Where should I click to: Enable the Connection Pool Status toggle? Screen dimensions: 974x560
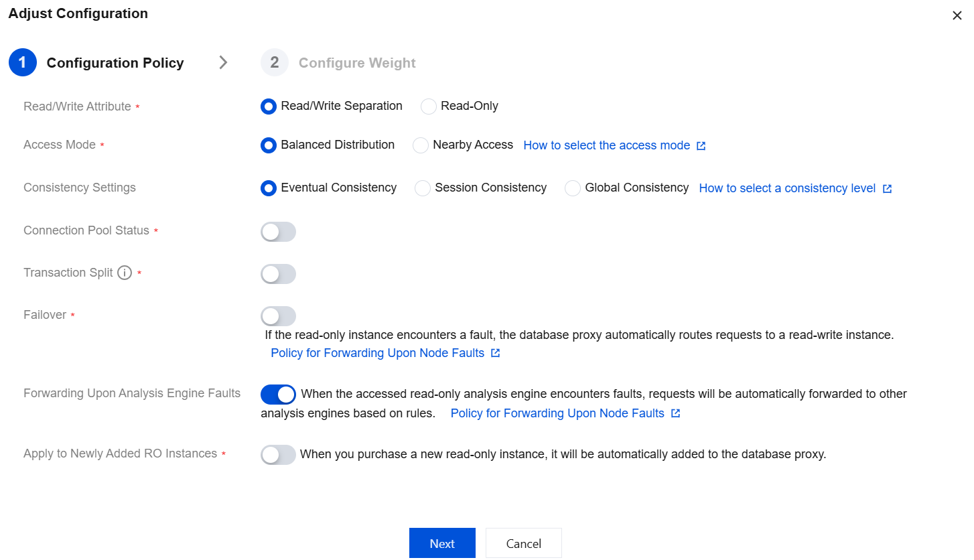pos(278,232)
